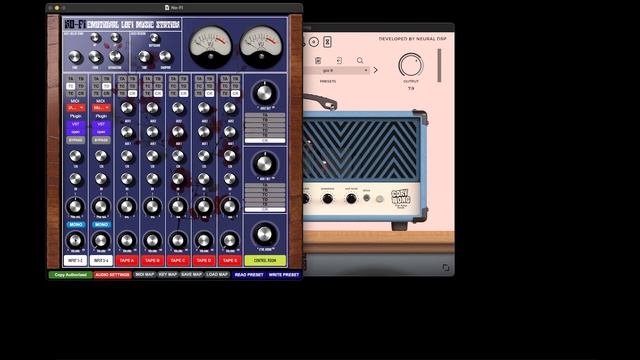Click the volume knob above INPUT 1-2
The height and width of the screenshot is (360, 640).
[x=76, y=240]
